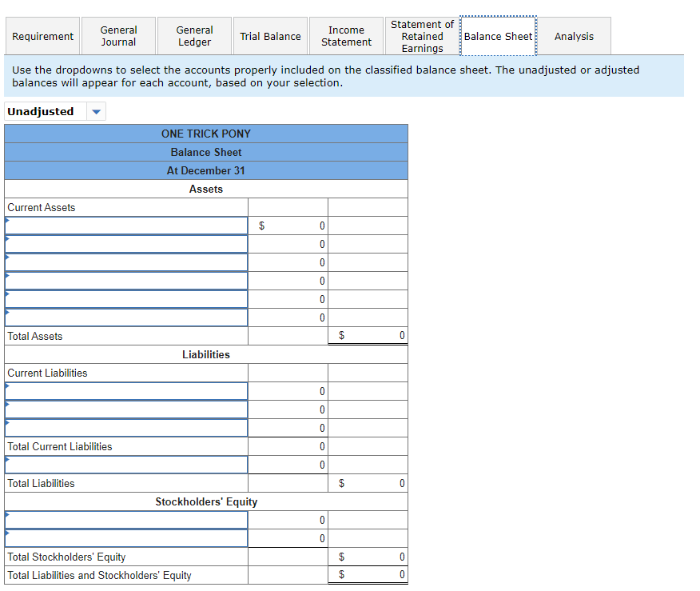Expand the second Current Liabilities account selector
The image size is (700, 591).
[125, 409]
